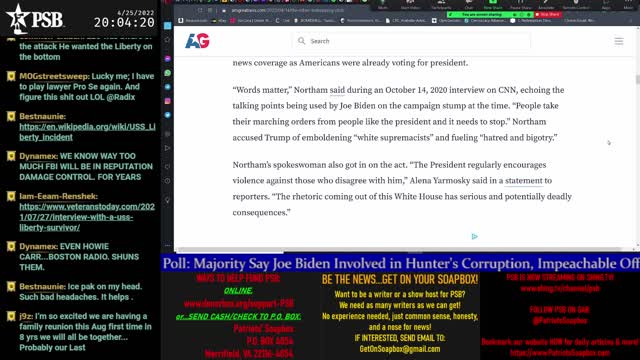640x360 pixels.
Task: Click the 'Alena Yarmosky' name in the article
Action: pyautogui.click(x=440, y=181)
